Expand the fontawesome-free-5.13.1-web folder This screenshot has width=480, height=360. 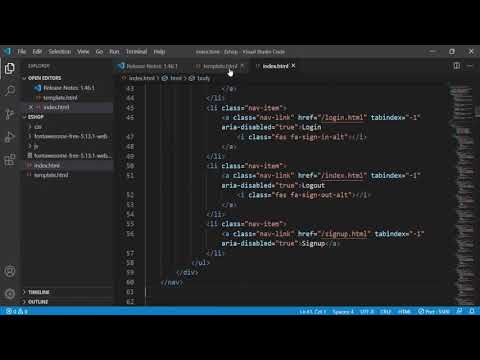pos(71,136)
